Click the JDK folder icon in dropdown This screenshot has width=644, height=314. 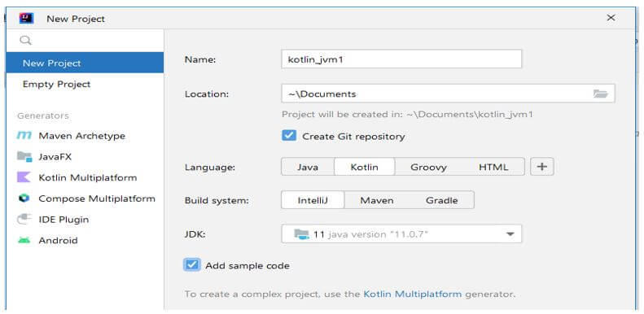coord(301,234)
